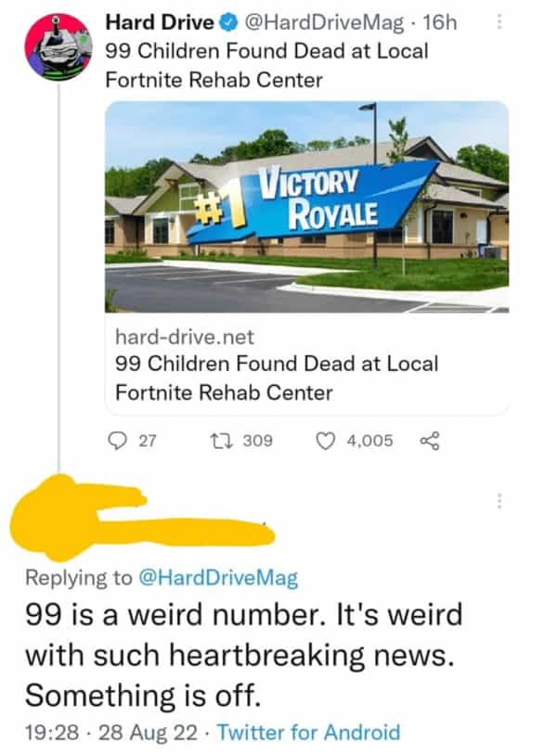
Task: View the 27 replies count
Action: (148, 441)
